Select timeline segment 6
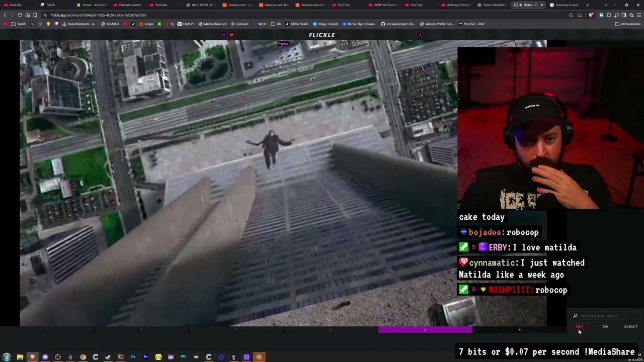The height and width of the screenshot is (362, 644). pyautogui.click(x=520, y=330)
